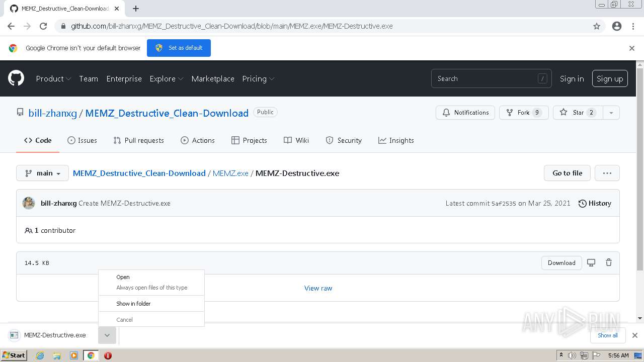This screenshot has height=362, width=644.
Task: Open MEMZ_Destructive_Clean-Download repository title link
Action: [x=167, y=113]
